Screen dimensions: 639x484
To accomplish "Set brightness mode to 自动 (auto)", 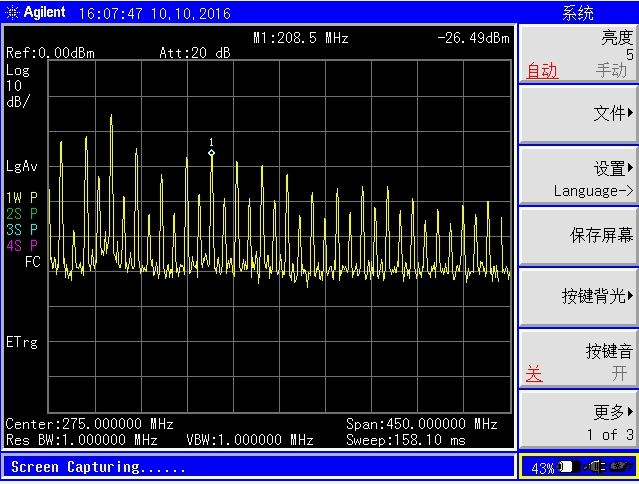I will point(542,71).
